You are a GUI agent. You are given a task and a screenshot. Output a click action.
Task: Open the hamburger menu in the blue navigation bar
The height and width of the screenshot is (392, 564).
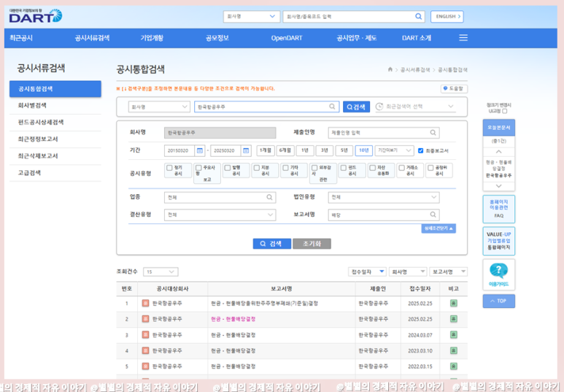tap(463, 38)
